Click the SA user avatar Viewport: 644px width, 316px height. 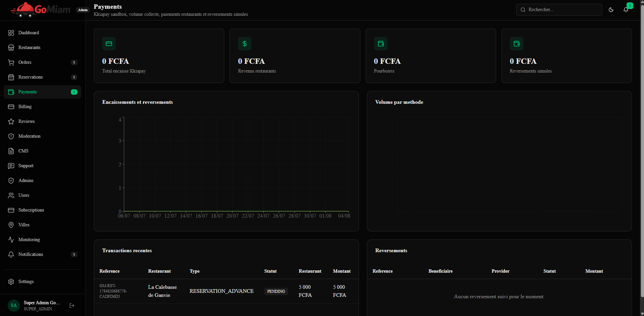(x=14, y=306)
